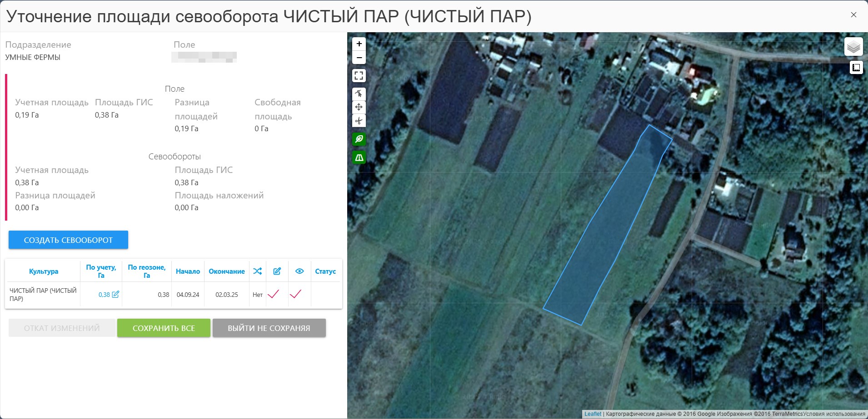Click the green leaf crop button

(x=359, y=139)
